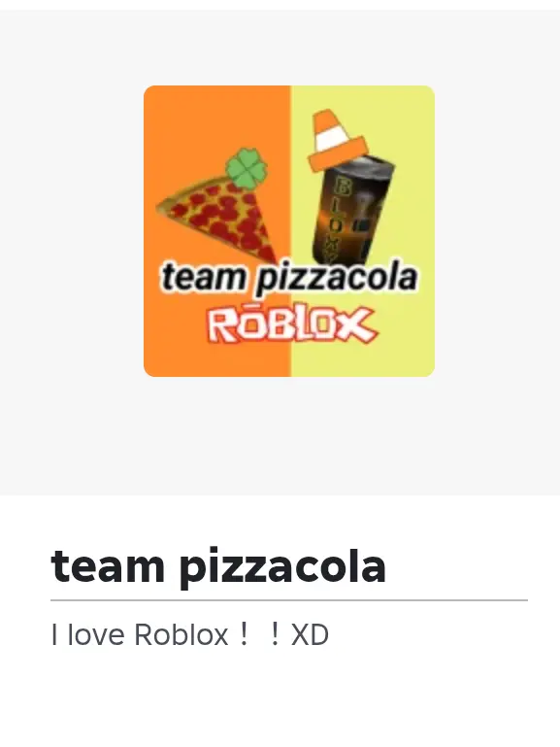The image size is (560, 747).
Task: Click the gray background above the thumbnail
Action: pyautogui.click(x=280, y=48)
